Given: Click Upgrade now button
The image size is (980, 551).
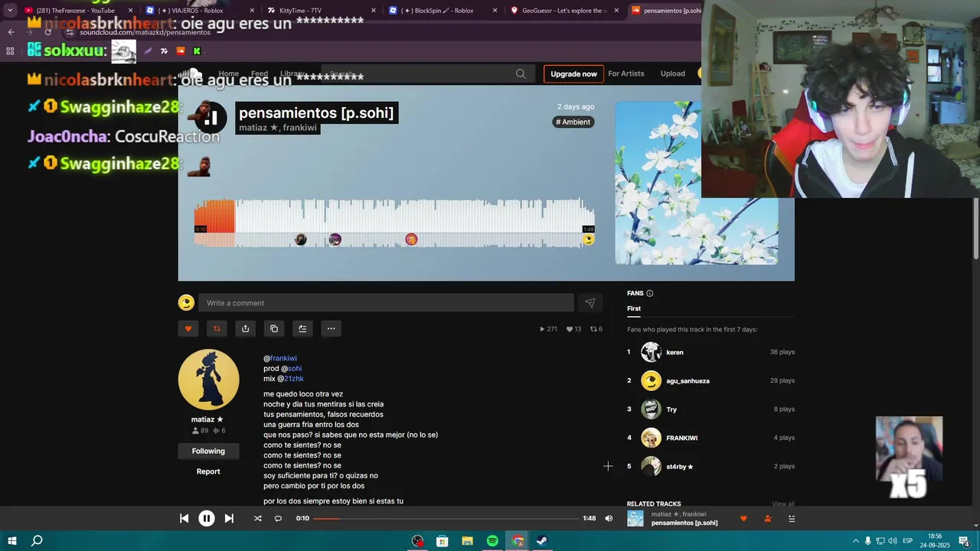Looking at the screenshot, I should [x=573, y=73].
